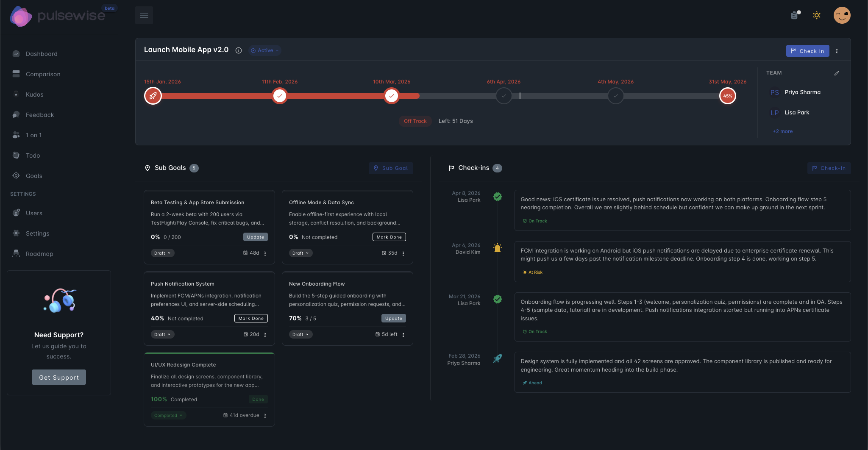Switch to the Comparison section

(42, 74)
